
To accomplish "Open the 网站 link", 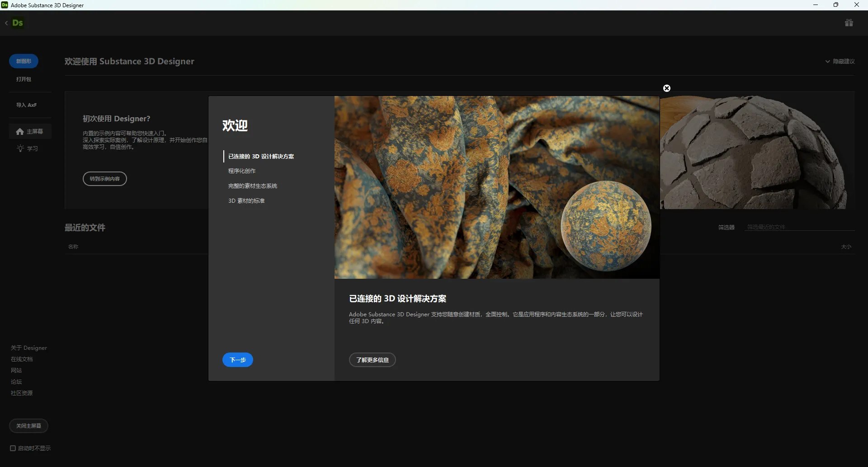I will click(x=16, y=371).
